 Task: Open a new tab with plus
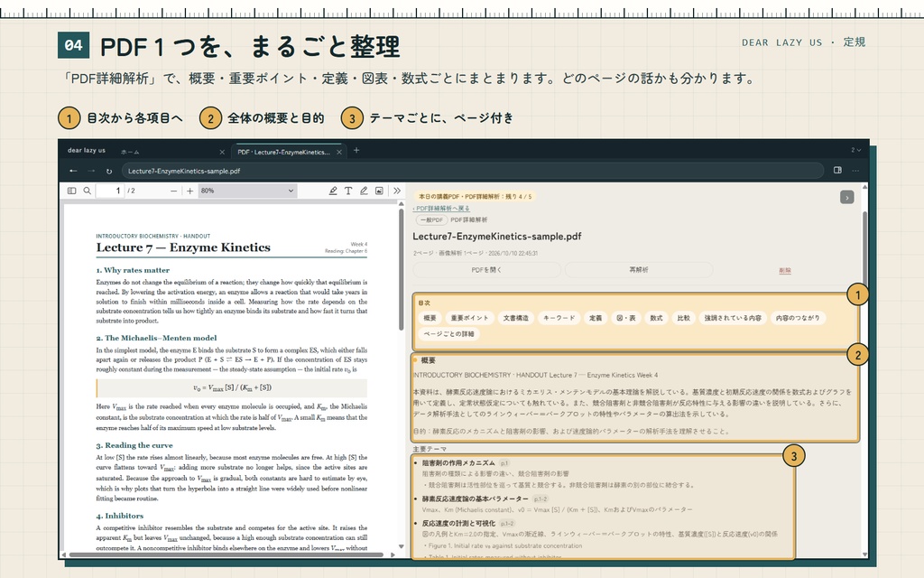356,151
